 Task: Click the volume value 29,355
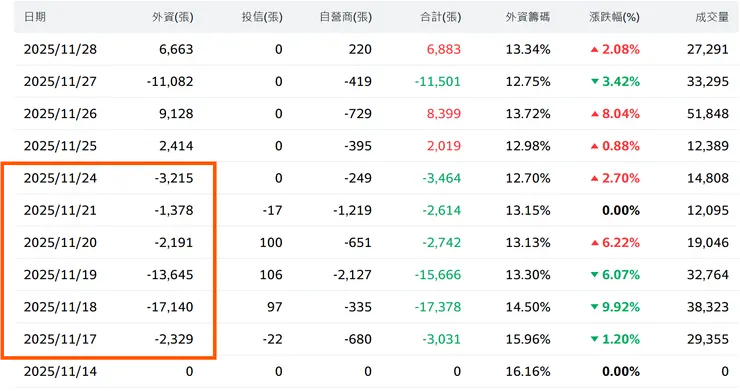708,339
